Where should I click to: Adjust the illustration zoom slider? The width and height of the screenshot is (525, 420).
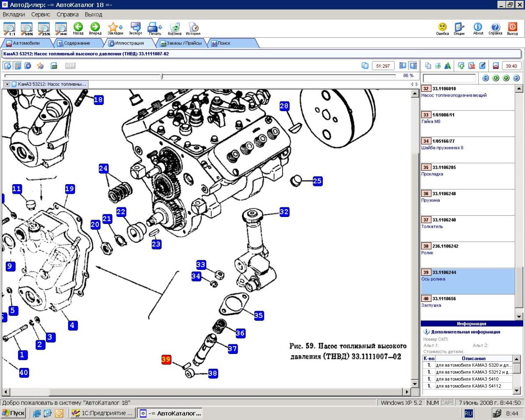pyautogui.click(x=162, y=76)
